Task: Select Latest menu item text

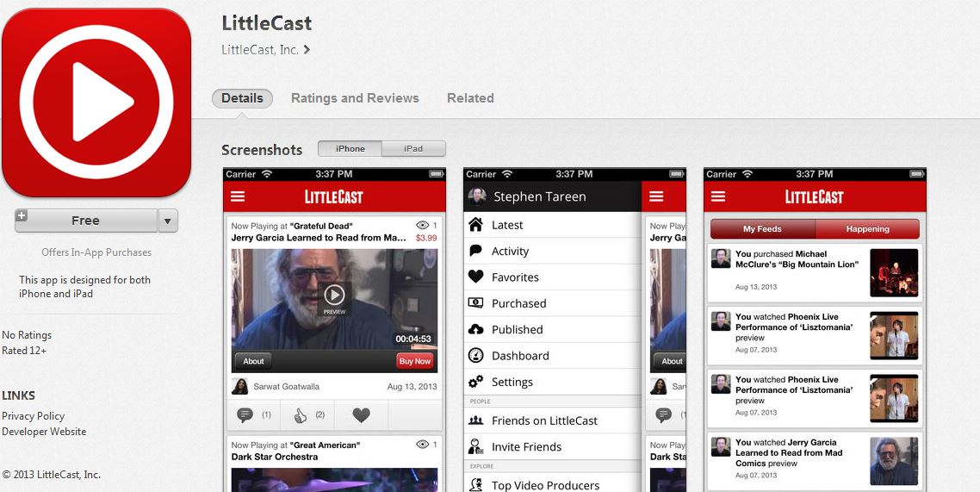Action: point(507,225)
